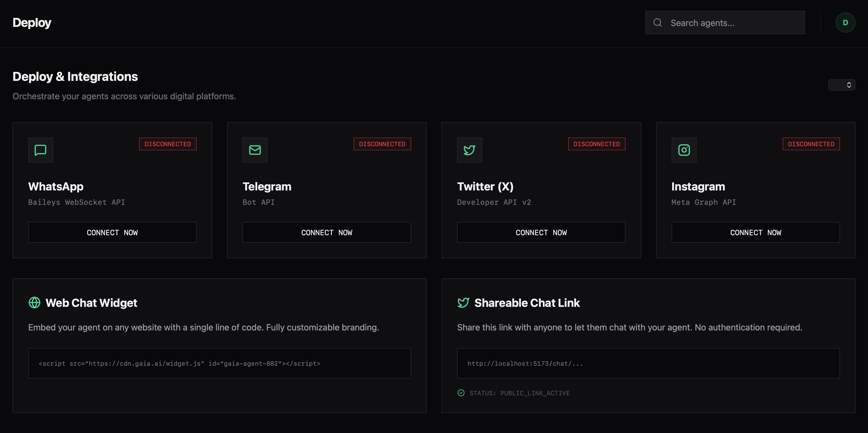Click WhatsApp Disconnected status badge
Viewport: 868px width, 433px height.
click(168, 144)
